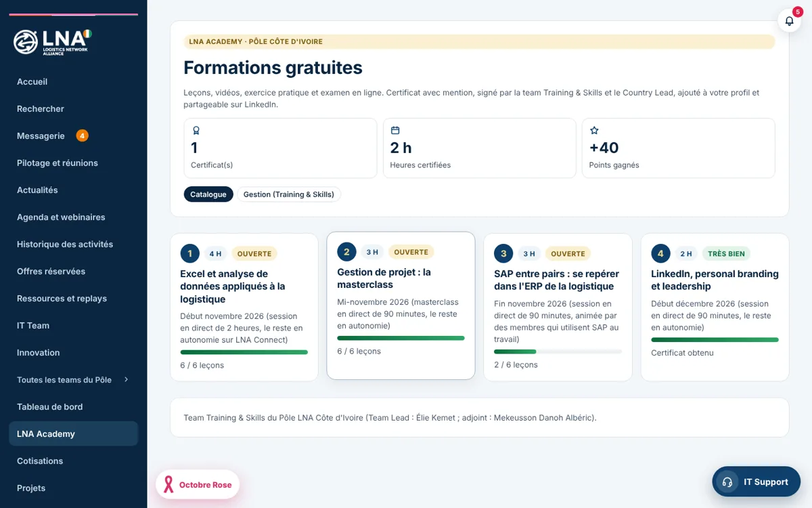Image resolution: width=812 pixels, height=508 pixels.
Task: Open Offres réservées
Action: [x=73, y=271]
